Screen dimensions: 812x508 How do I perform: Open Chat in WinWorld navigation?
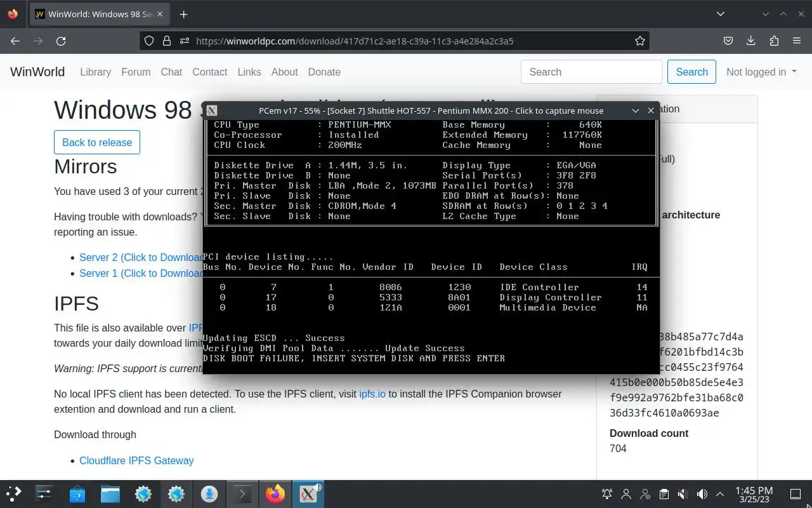(x=171, y=72)
